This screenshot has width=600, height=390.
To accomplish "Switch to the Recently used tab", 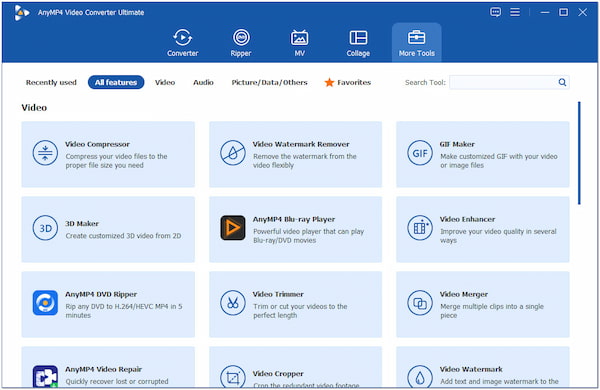I will [51, 82].
